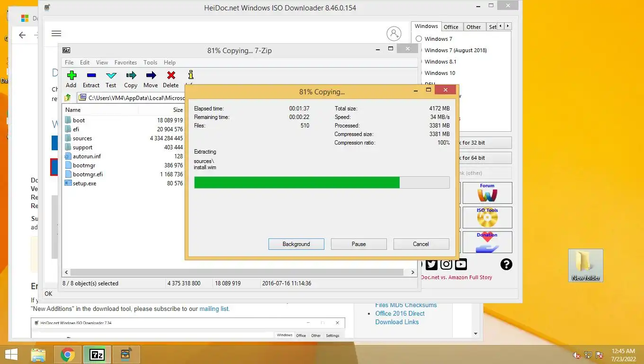
Task: Select the New folder desktop icon
Action: point(586,265)
